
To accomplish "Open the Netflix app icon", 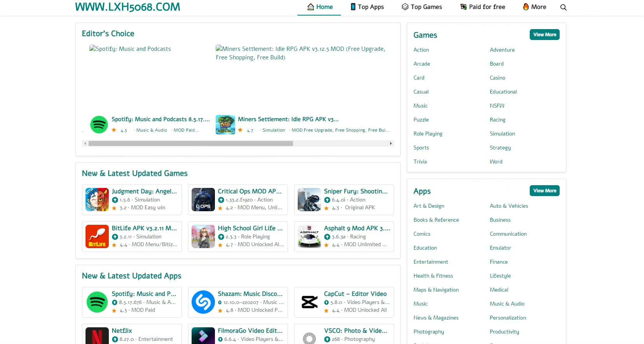I will tap(97, 336).
